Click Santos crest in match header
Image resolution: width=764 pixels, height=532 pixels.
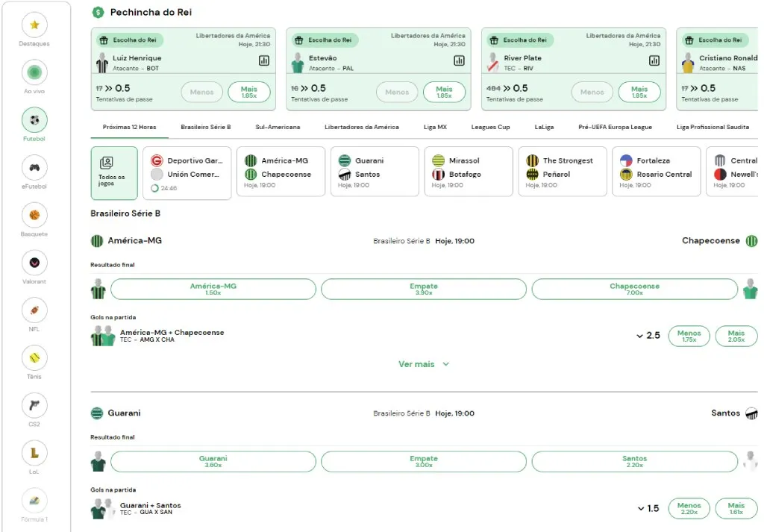click(x=752, y=413)
